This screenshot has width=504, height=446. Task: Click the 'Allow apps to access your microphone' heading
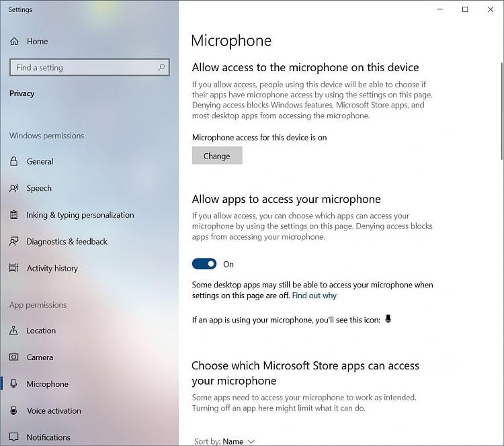(x=286, y=199)
